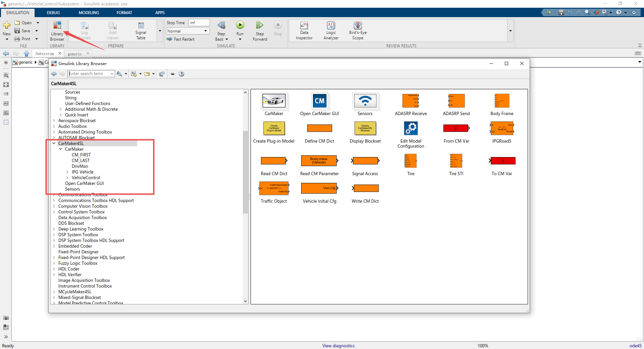
Task: Select the Traffic Object block
Action: 274,188
